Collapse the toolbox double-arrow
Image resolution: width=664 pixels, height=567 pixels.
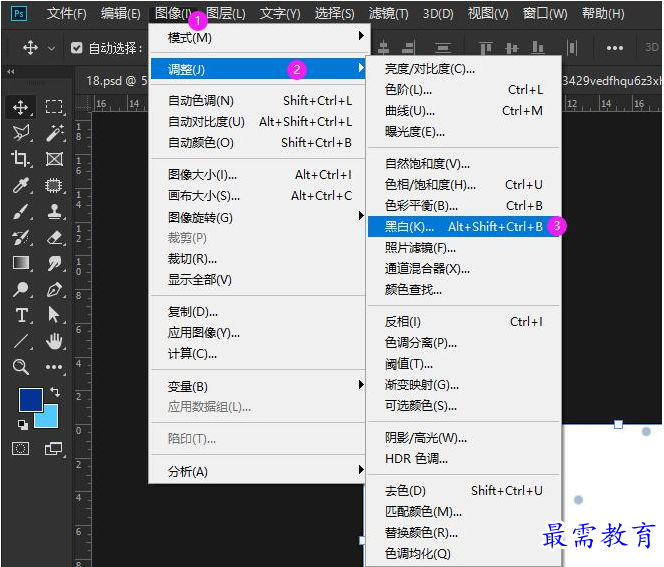click(11, 72)
